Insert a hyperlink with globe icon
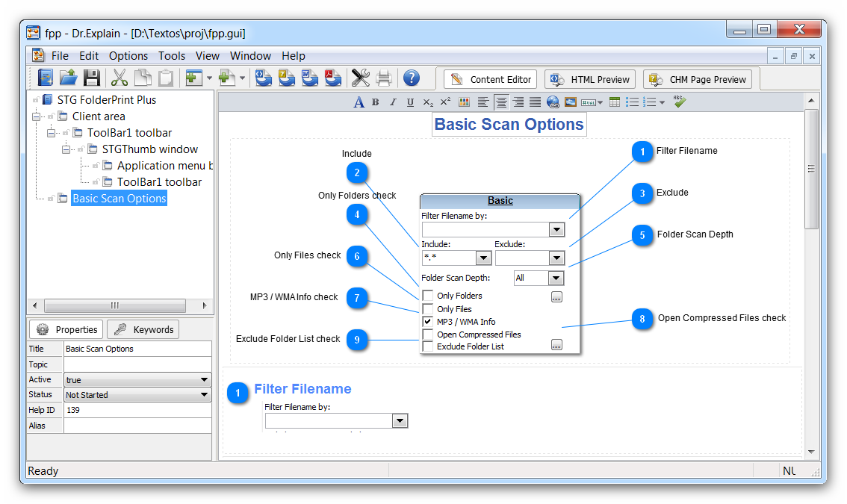This screenshot has height=504, width=847. point(553,102)
